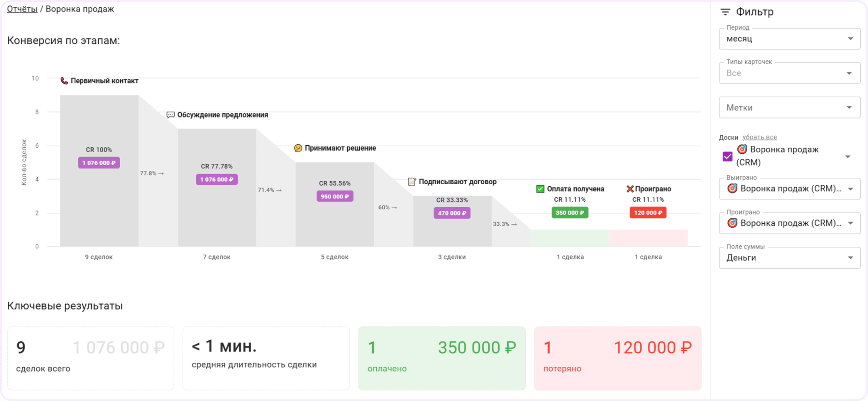Image resolution: width=868 pixels, height=401 pixels.
Task: Open the Метки dropdown
Action: 789,107
